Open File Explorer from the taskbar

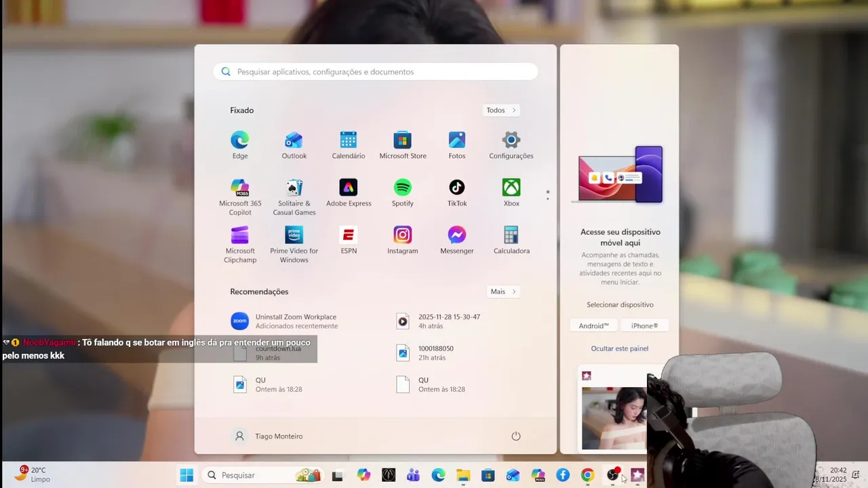tap(463, 475)
